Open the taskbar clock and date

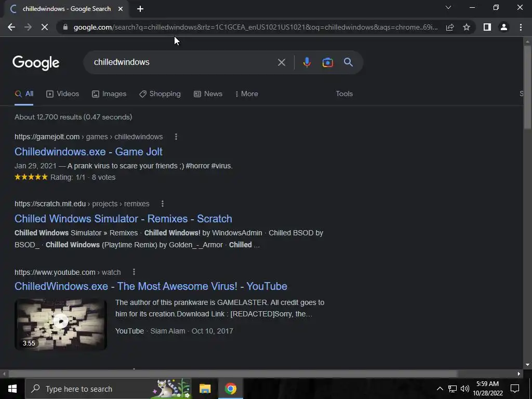487,389
